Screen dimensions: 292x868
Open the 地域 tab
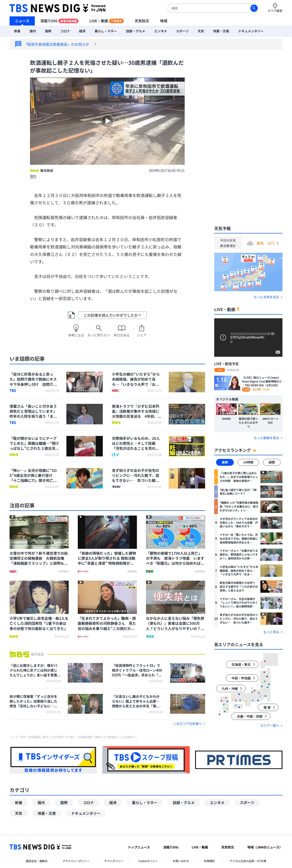point(164,21)
